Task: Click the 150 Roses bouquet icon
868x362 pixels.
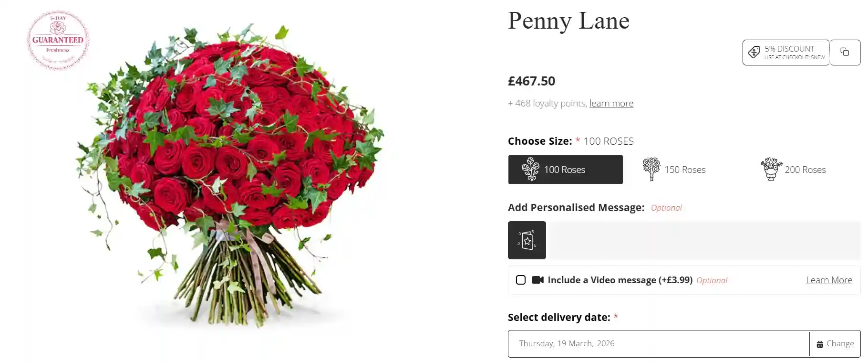Action: pyautogui.click(x=651, y=170)
